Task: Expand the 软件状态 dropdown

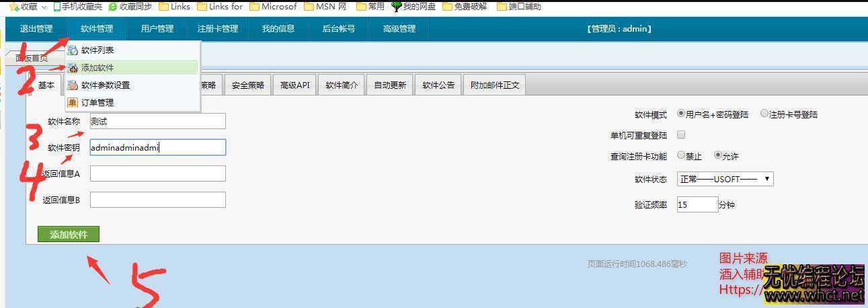Action: point(725,179)
